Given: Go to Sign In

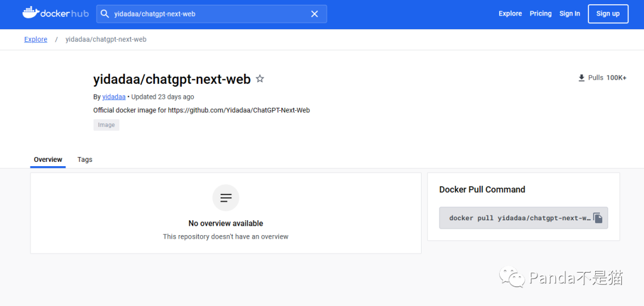Looking at the screenshot, I should 569,14.
